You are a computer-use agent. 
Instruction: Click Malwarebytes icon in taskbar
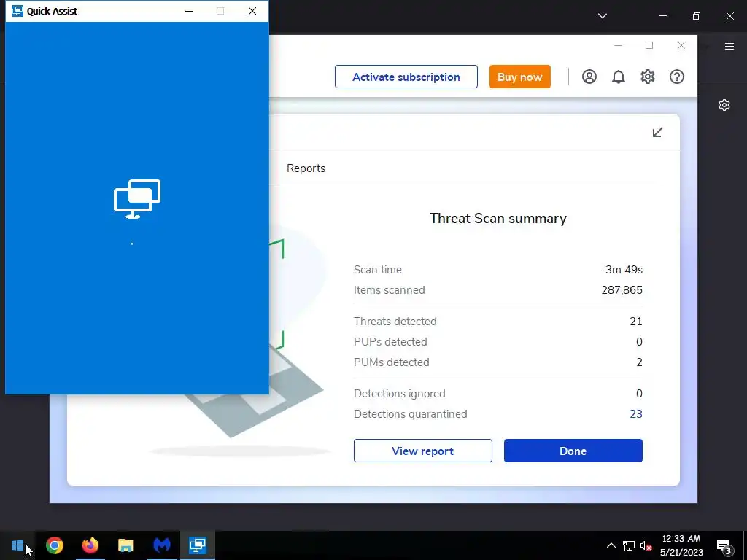(162, 545)
